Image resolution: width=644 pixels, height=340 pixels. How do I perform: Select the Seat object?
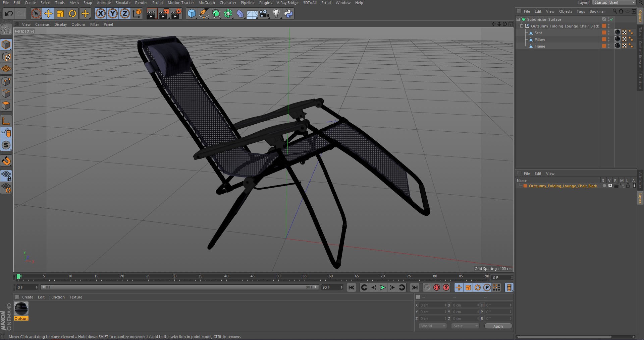(538, 33)
